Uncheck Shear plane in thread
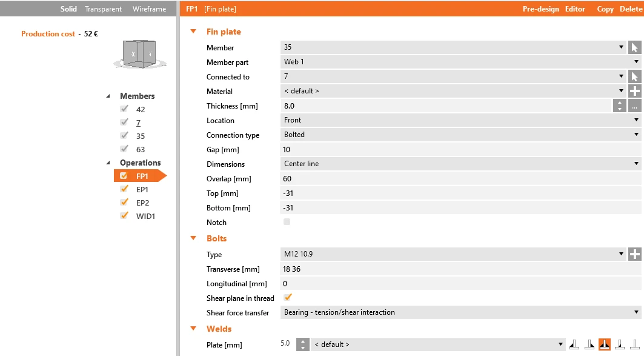The height and width of the screenshot is (356, 644). pos(288,297)
